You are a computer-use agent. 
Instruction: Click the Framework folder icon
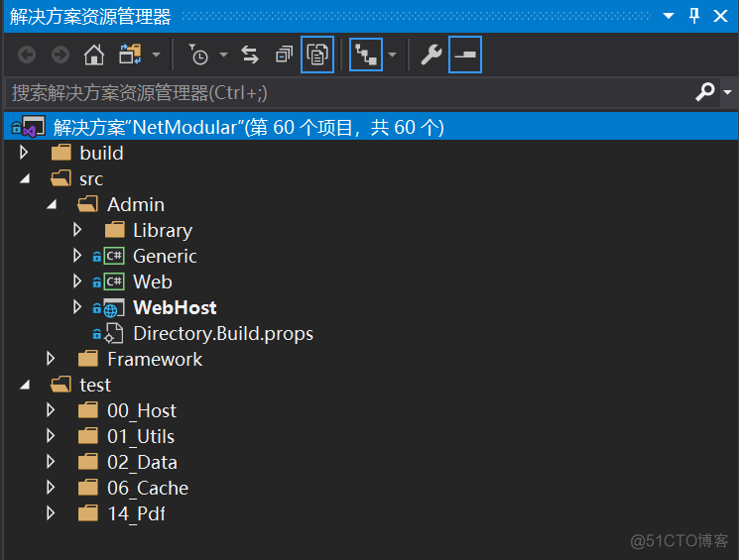coord(88,359)
